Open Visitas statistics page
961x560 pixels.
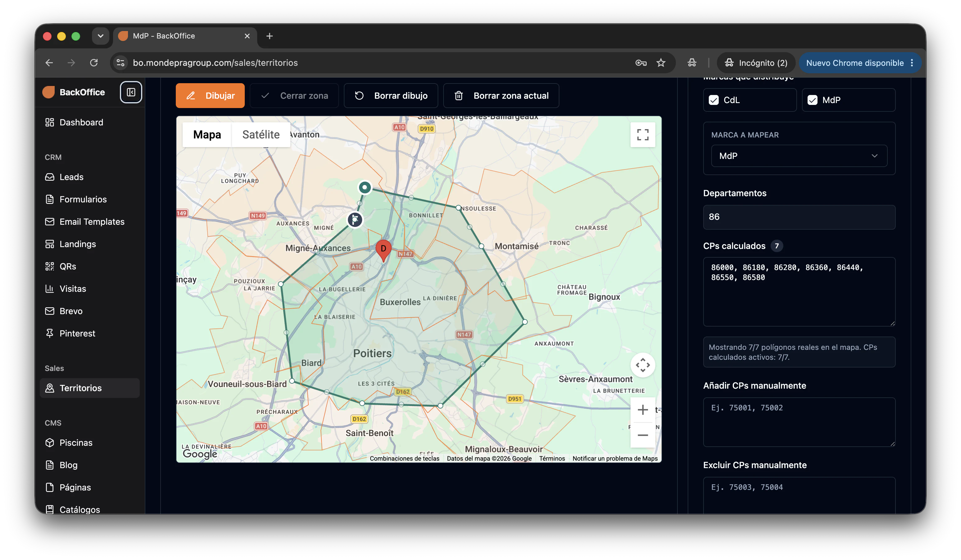(x=90, y=289)
